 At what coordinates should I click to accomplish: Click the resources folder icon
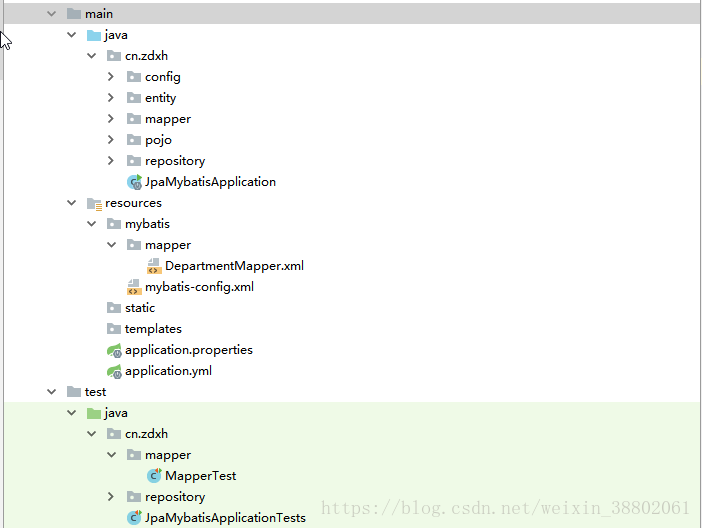click(x=94, y=204)
